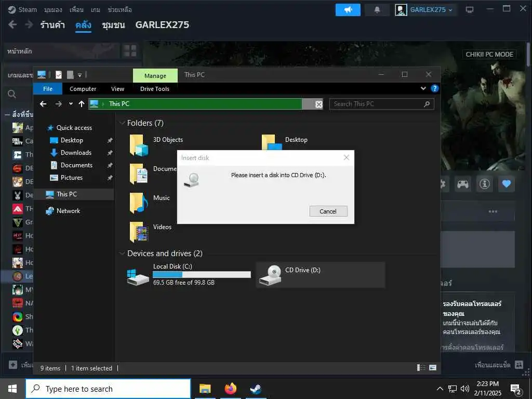Image resolution: width=532 pixels, height=399 pixels.
Task: Open the GARLEX275 profile tab in Steam
Action: [162, 25]
